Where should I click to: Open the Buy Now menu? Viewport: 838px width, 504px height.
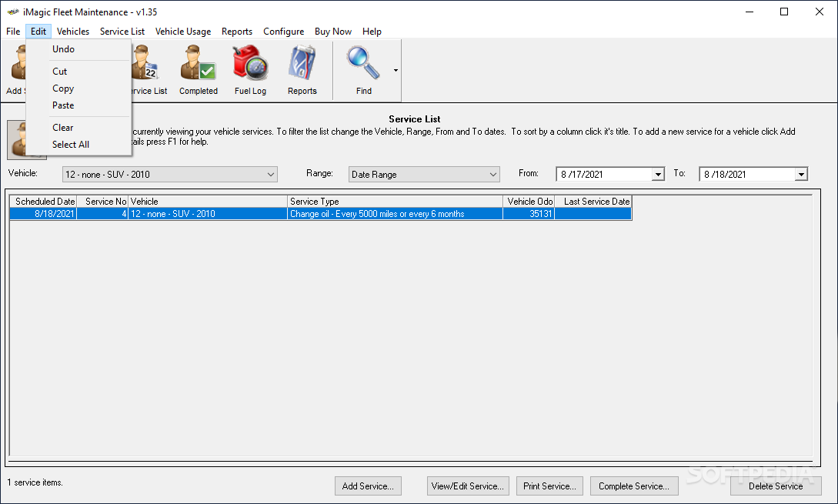point(333,32)
